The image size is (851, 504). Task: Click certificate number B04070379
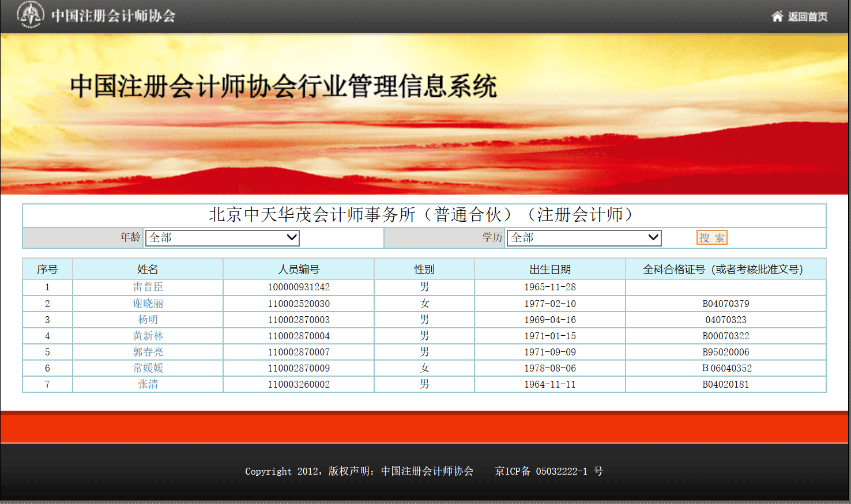click(x=725, y=304)
